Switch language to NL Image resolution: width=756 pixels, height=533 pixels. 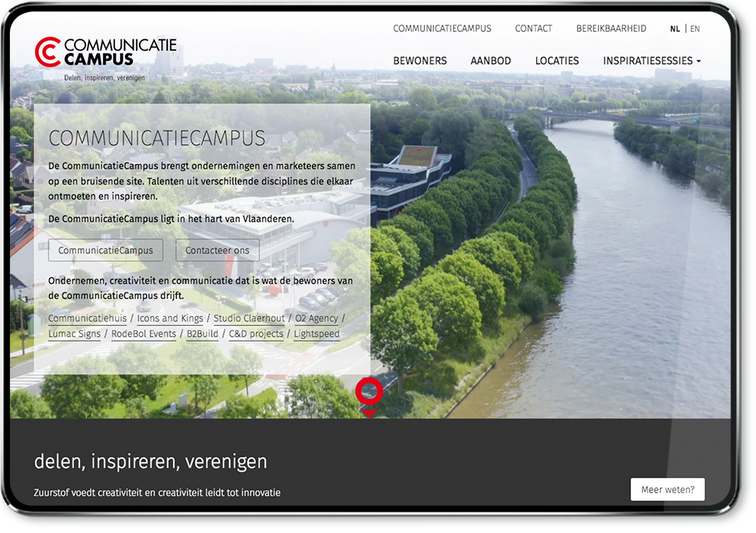pos(675,29)
